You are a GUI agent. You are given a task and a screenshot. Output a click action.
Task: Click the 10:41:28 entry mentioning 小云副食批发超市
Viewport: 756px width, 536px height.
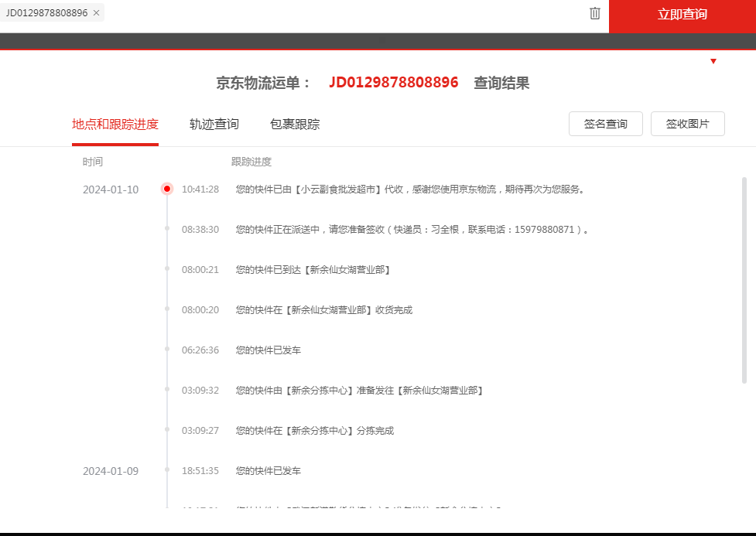click(410, 189)
